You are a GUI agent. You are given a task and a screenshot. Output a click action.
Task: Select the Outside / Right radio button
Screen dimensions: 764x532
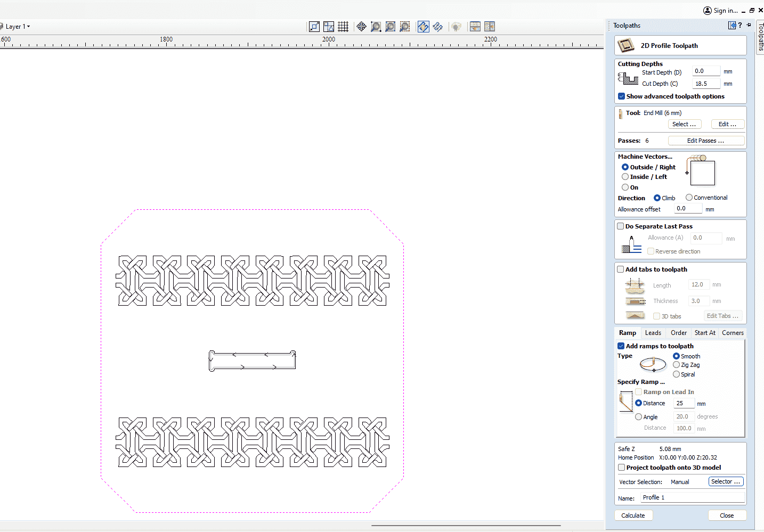[x=625, y=167]
